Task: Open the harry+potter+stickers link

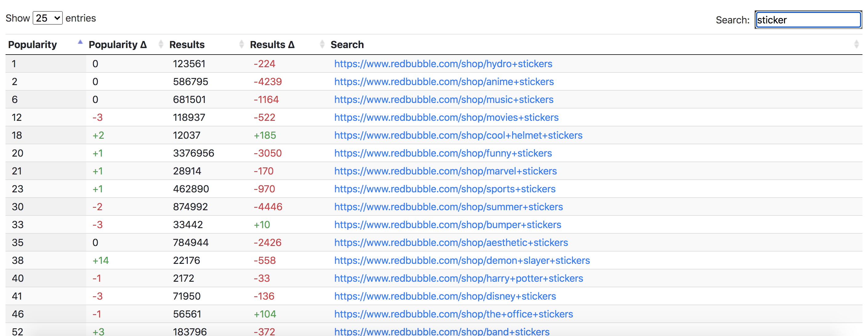Action: tap(458, 278)
